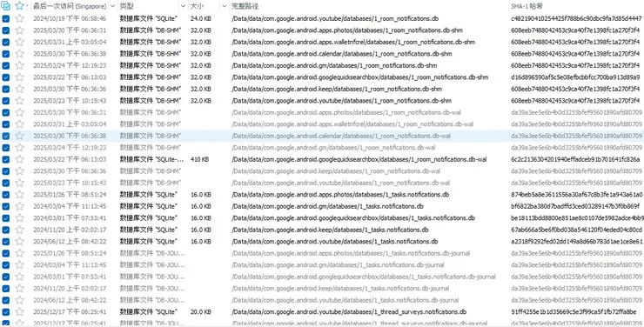Screen dimensions: 644x327
Task: Star the keep 1_room_notifications.db-shm row
Action: click(19, 89)
